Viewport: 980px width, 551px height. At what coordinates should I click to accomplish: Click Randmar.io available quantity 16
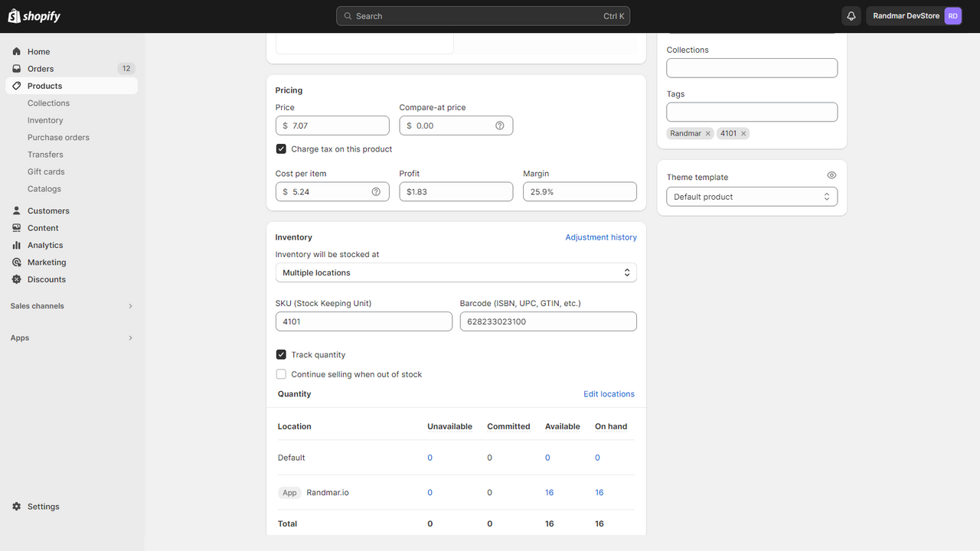coord(549,493)
